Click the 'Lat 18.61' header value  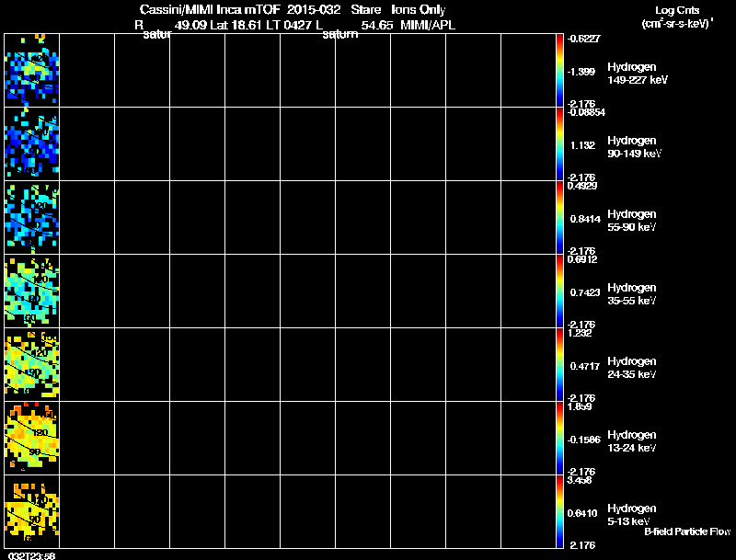236,26
